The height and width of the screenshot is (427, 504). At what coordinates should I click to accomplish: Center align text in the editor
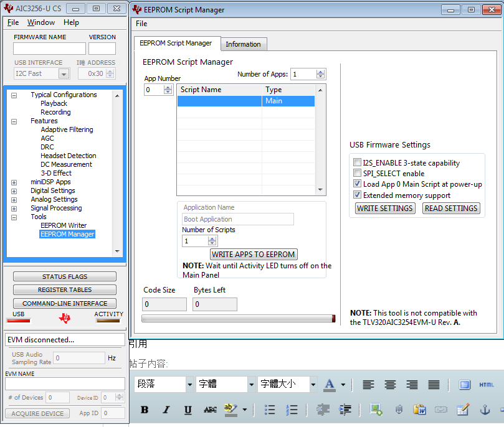pyautogui.click(x=390, y=384)
